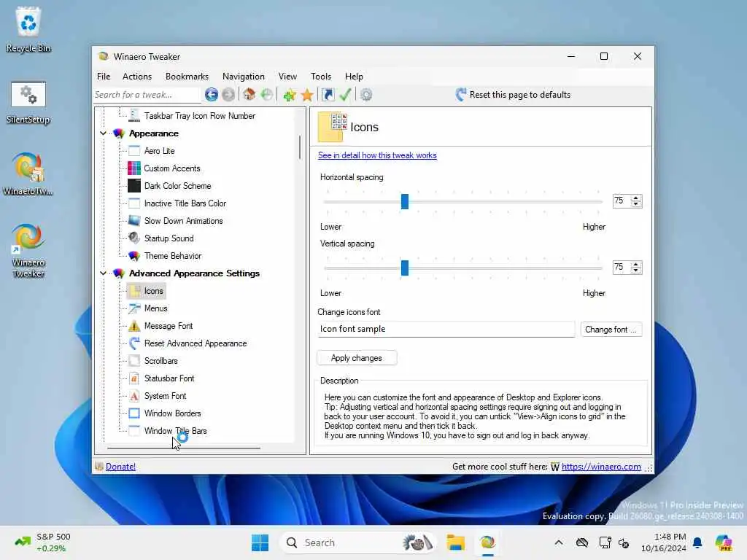The image size is (747, 560).
Task: Click the Search for a tweak field
Action: tap(147, 95)
